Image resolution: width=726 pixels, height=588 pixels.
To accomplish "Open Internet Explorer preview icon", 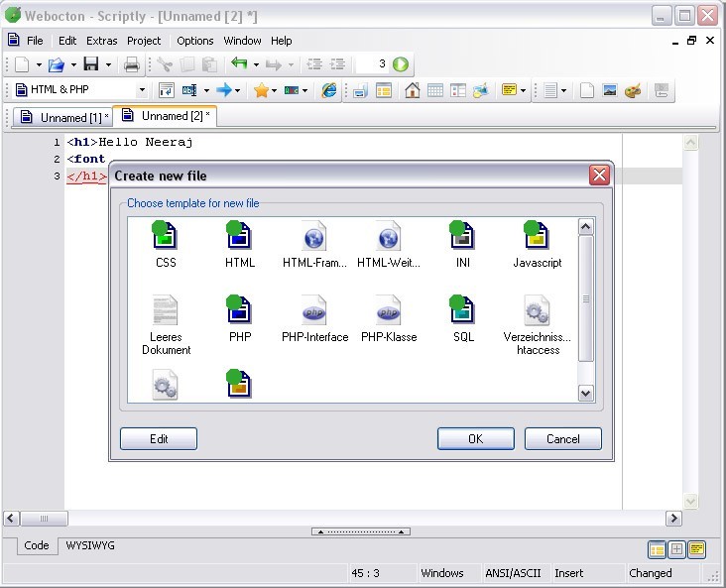I will pos(329,90).
